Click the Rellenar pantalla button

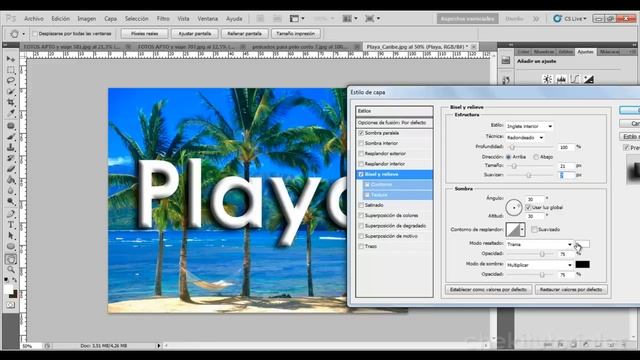click(244, 33)
